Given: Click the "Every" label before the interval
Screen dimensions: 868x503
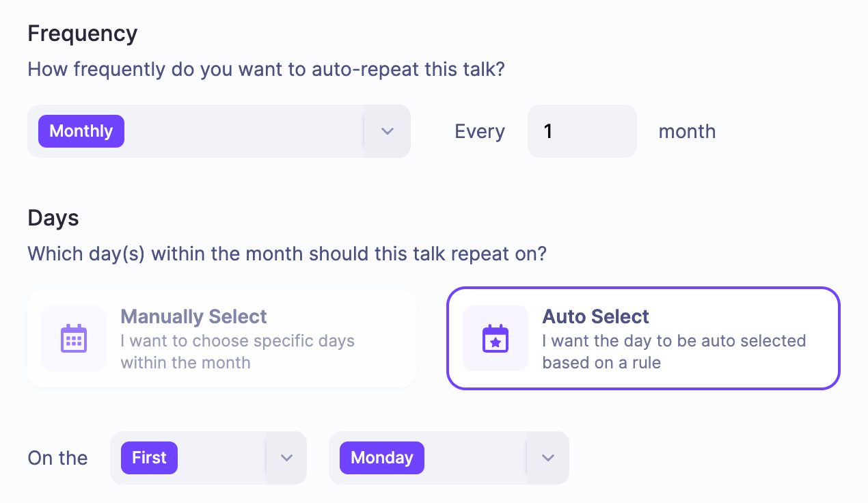Looking at the screenshot, I should [x=479, y=131].
